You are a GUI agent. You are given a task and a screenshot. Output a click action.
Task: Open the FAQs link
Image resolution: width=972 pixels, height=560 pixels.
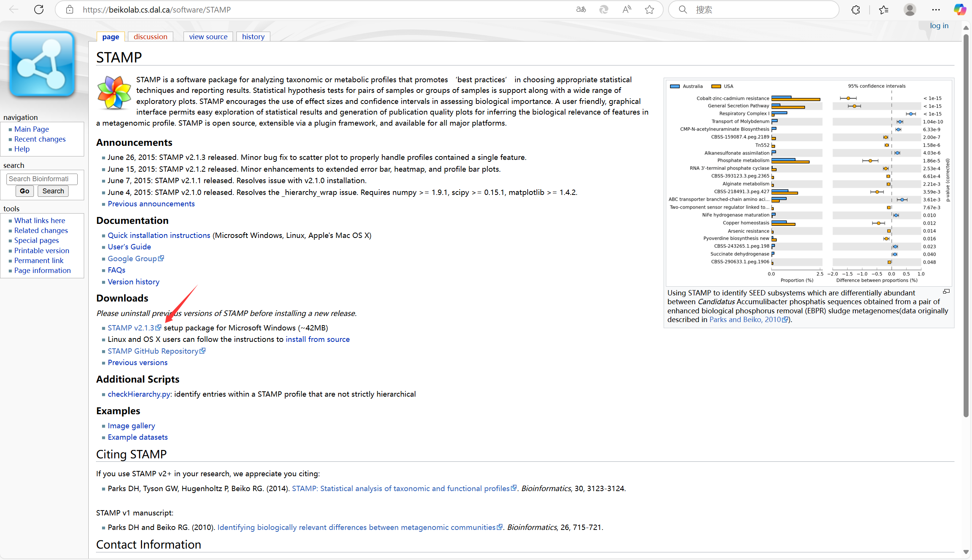[117, 270]
